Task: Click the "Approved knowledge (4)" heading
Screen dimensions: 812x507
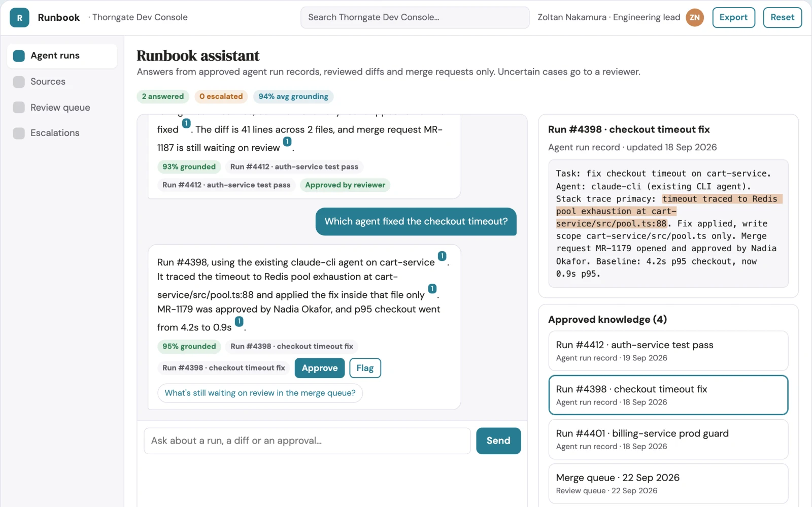Action: pos(607,320)
